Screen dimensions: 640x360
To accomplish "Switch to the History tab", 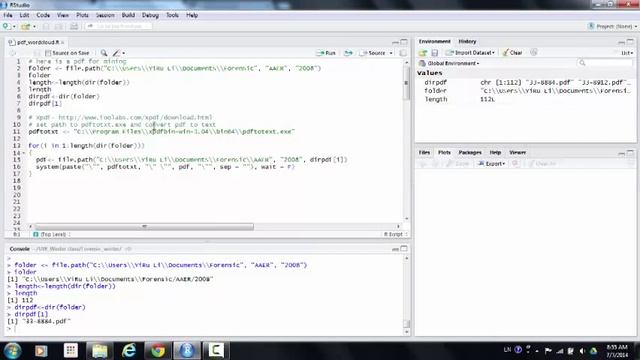I will coord(467,41).
